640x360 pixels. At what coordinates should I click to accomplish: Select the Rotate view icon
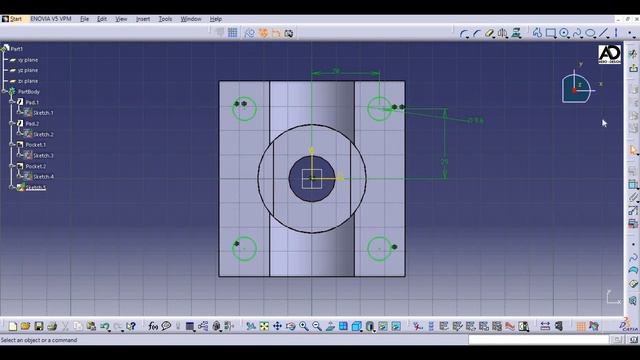(x=291, y=326)
